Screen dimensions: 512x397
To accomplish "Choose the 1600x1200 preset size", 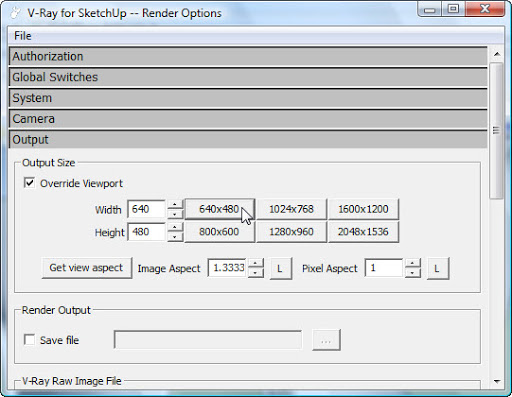I will click(363, 209).
